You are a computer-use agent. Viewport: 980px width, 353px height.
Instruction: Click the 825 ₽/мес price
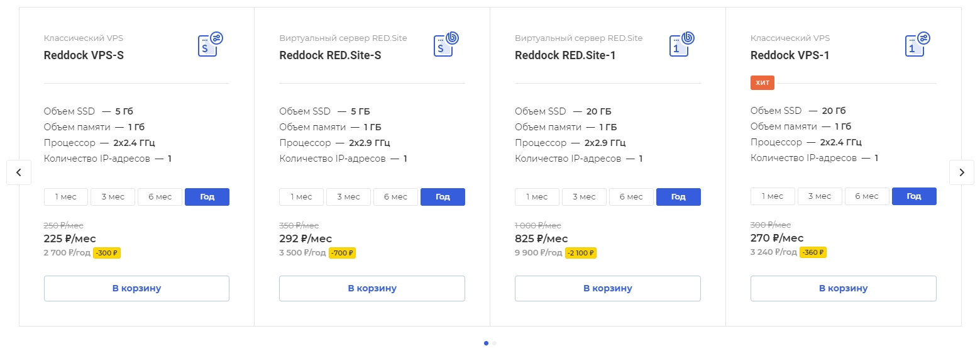click(541, 238)
